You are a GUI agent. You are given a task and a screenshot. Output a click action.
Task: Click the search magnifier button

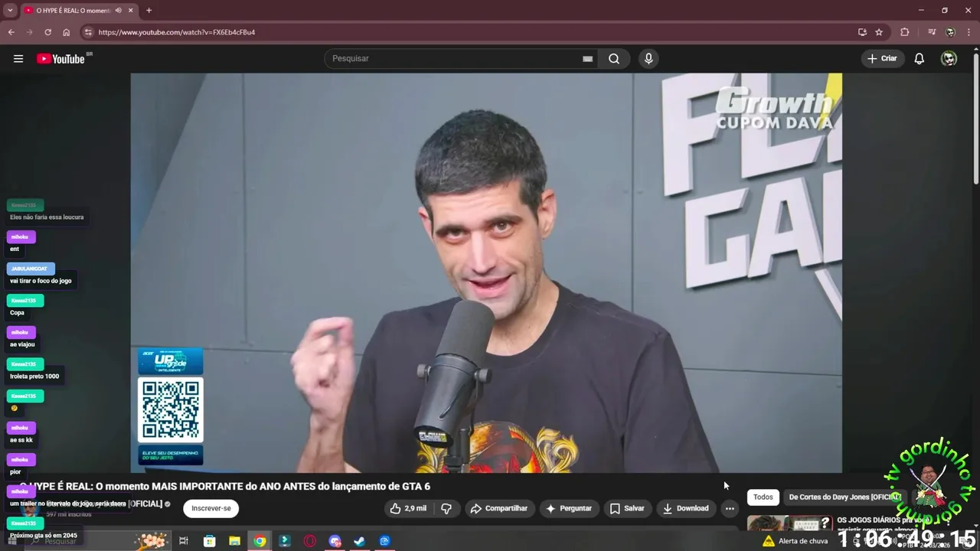tap(614, 59)
